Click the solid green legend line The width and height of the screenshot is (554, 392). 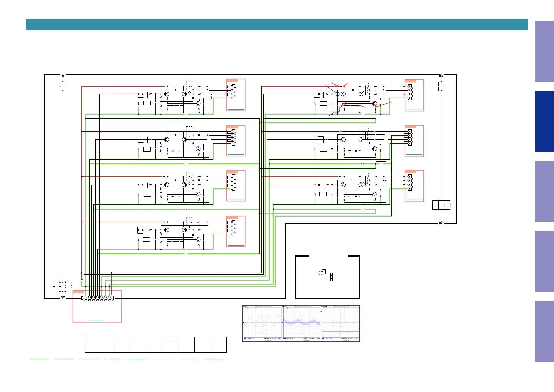39,359
